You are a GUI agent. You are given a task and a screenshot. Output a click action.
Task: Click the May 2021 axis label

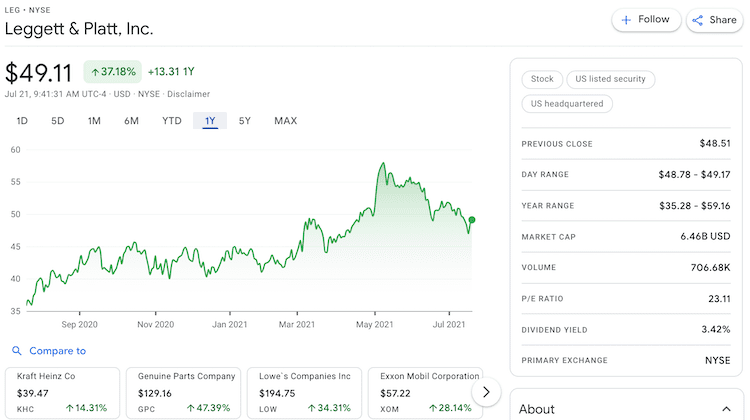click(375, 325)
